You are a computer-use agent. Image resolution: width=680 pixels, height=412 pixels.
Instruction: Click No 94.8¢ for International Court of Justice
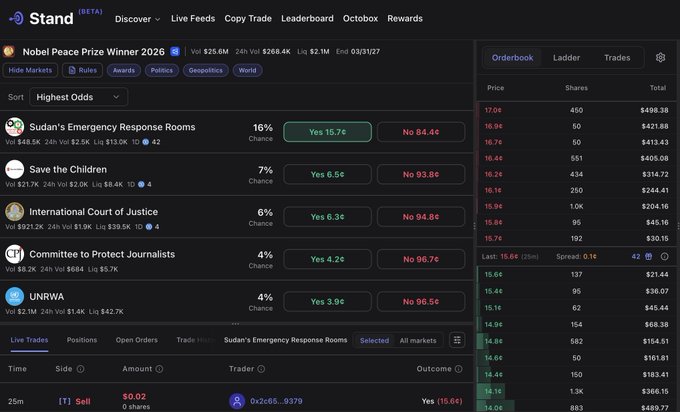click(x=421, y=217)
